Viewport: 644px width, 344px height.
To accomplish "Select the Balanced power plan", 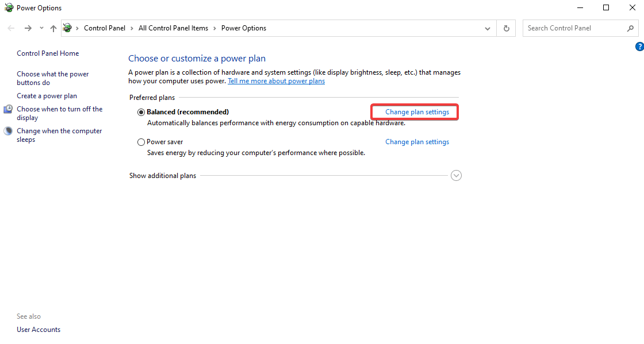I will 141,111.
